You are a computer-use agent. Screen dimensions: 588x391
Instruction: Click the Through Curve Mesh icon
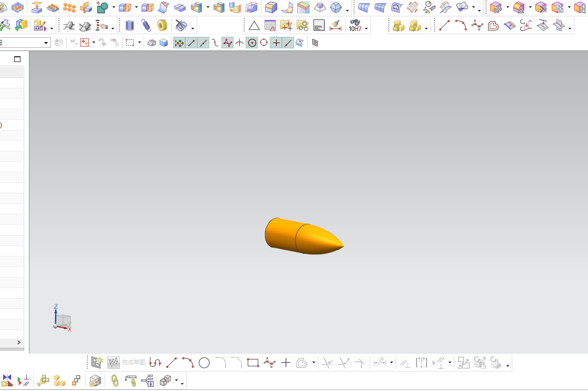point(380,7)
